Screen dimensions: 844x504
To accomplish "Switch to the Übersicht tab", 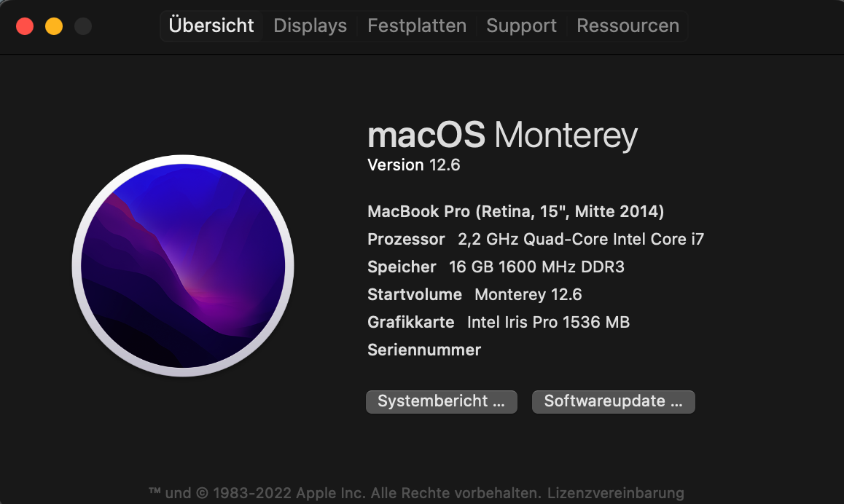I will tap(211, 26).
